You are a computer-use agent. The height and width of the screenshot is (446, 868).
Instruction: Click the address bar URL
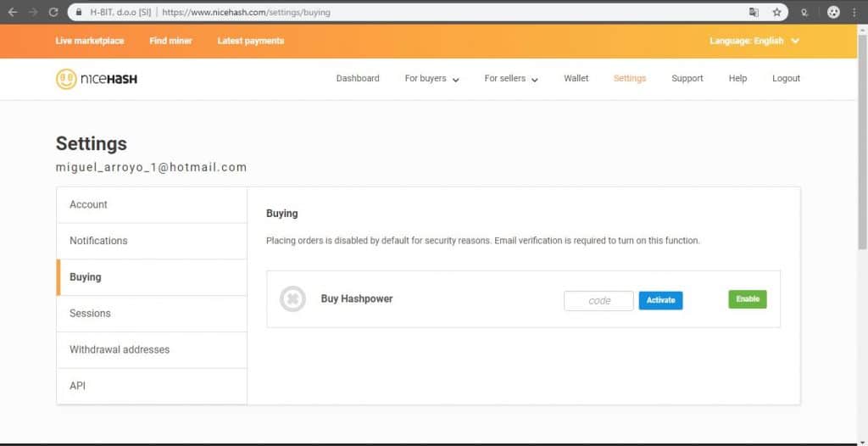(x=247, y=12)
